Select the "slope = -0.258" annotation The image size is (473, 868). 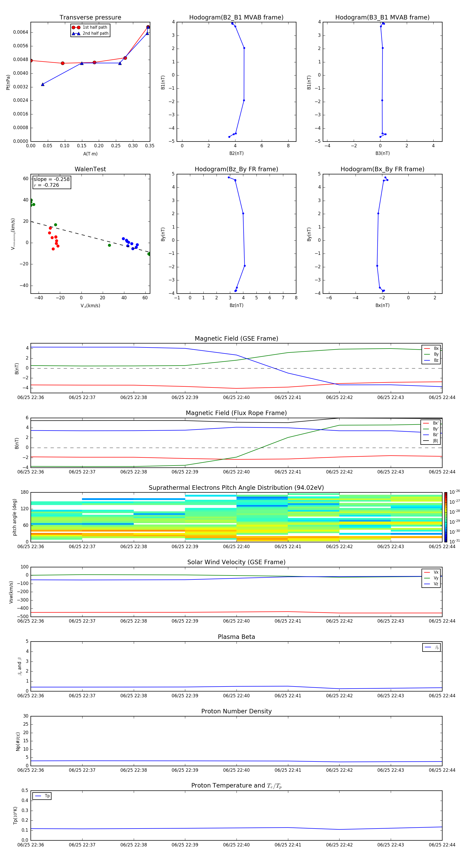coord(52,179)
